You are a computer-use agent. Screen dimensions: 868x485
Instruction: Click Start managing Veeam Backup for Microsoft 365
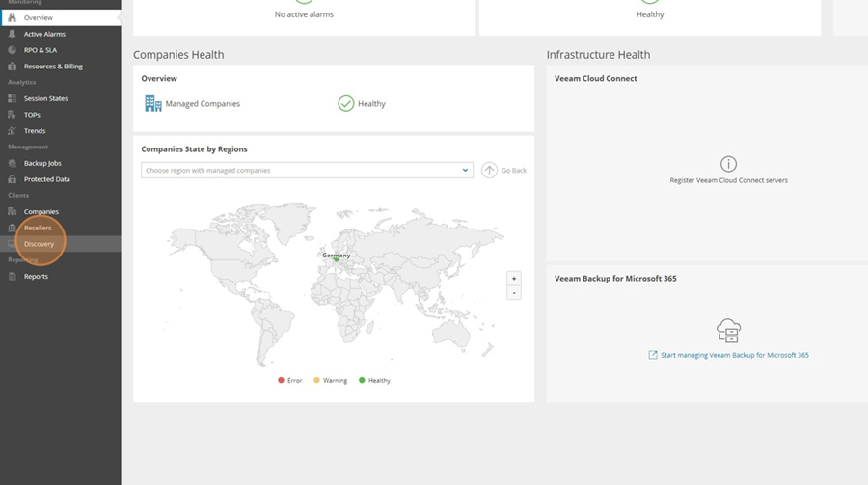(x=735, y=355)
